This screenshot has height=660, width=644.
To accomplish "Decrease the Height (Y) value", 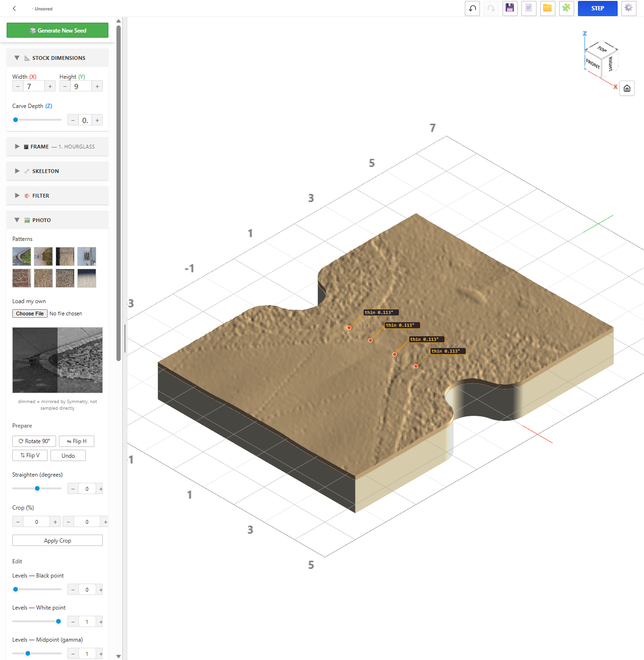I will pos(65,86).
